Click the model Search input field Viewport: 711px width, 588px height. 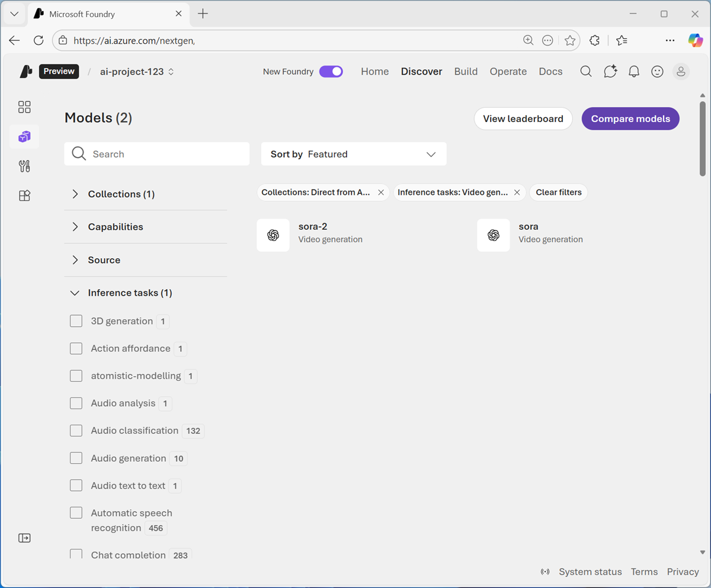coord(166,154)
